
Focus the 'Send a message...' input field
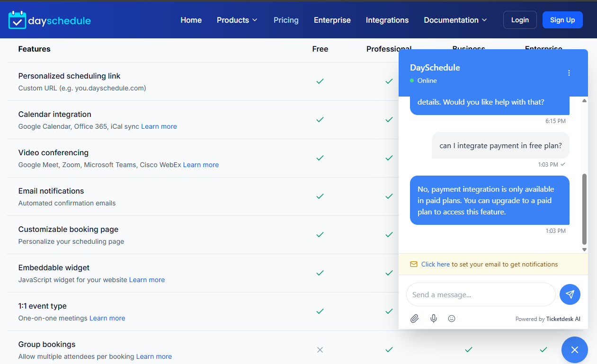click(481, 294)
